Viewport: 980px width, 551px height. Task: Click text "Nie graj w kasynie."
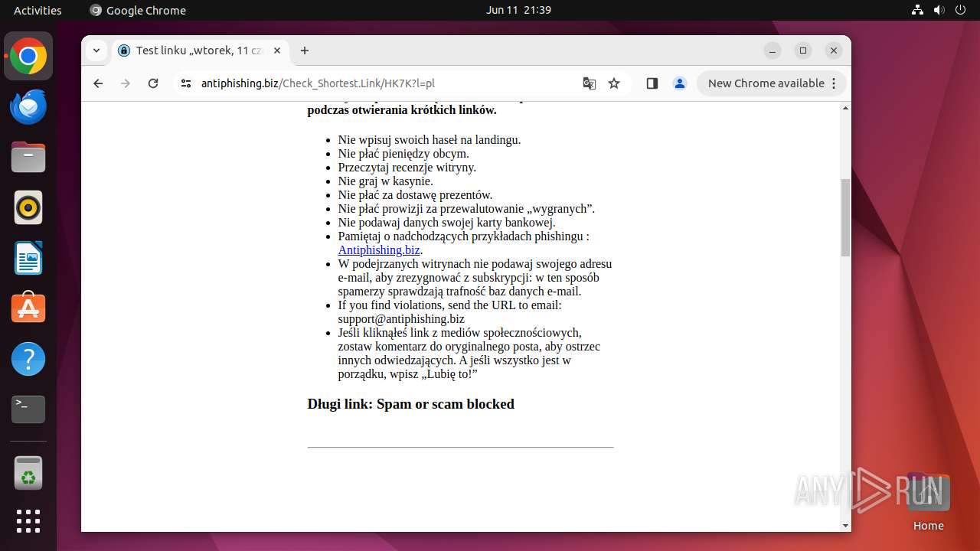point(386,181)
